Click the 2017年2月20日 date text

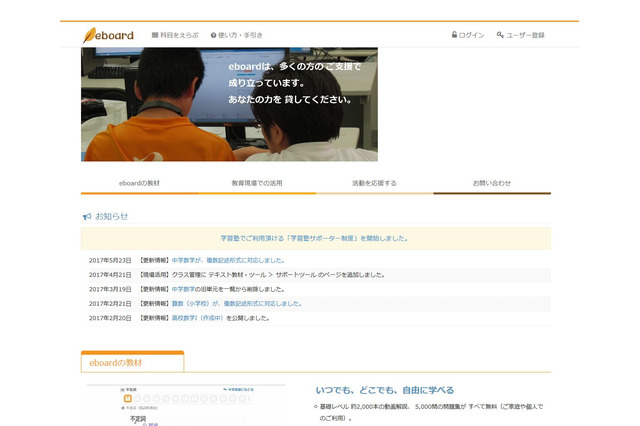pyautogui.click(x=110, y=318)
